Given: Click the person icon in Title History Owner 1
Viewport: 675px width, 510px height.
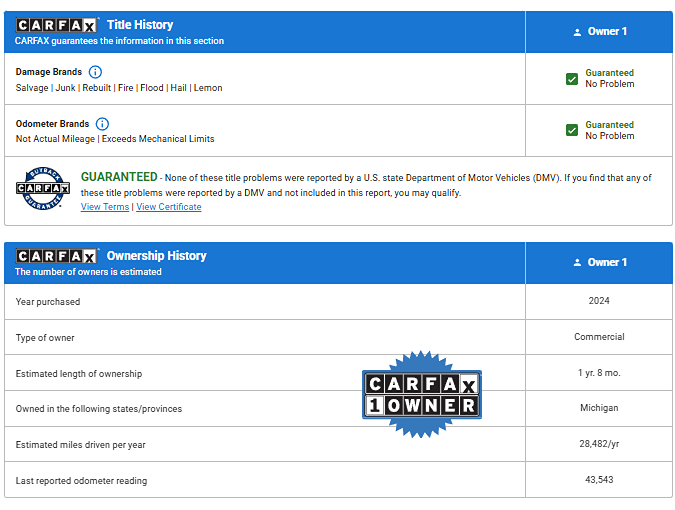Looking at the screenshot, I should point(577,32).
